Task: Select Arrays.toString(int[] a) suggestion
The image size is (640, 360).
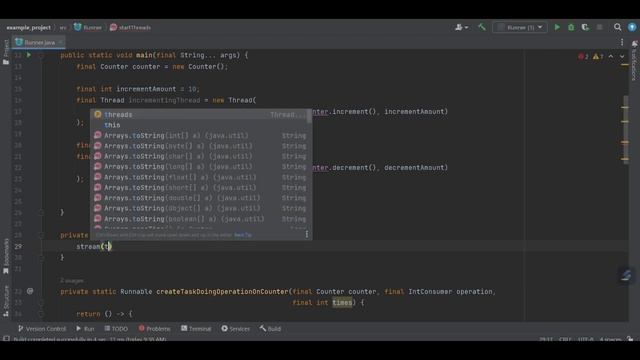Action: coord(199,136)
